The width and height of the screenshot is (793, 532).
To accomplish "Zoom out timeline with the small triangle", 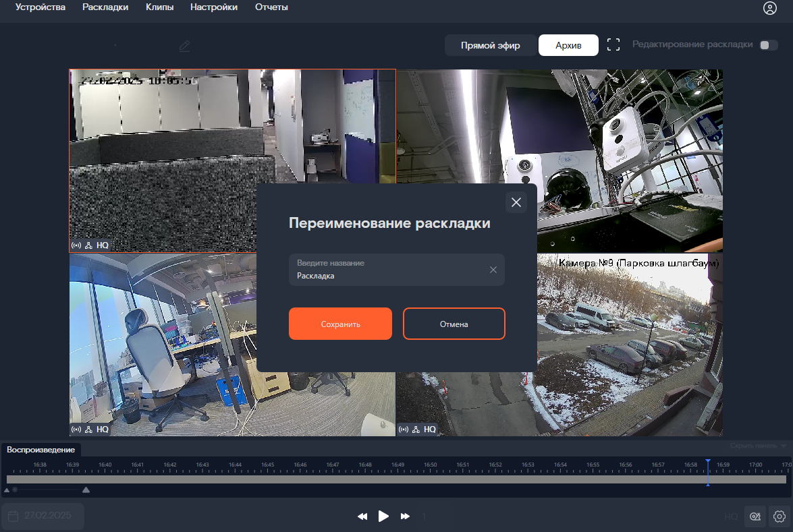I will (x=7, y=490).
